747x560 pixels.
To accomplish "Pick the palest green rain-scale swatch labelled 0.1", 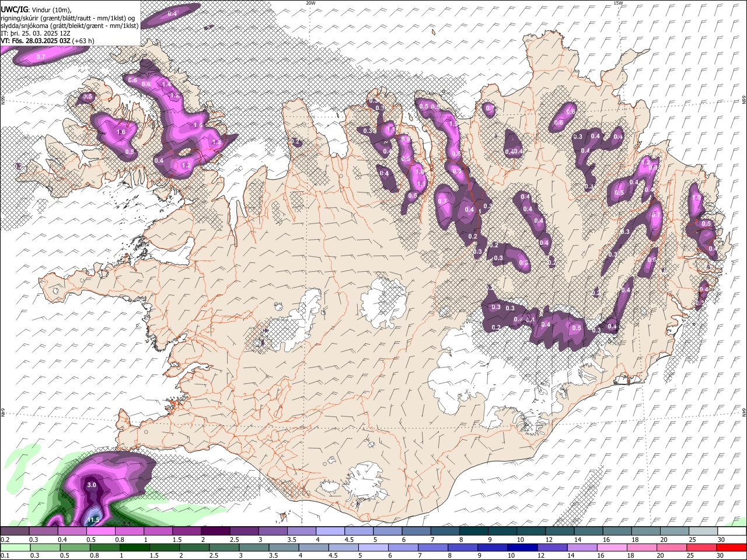I will (x=15, y=548).
